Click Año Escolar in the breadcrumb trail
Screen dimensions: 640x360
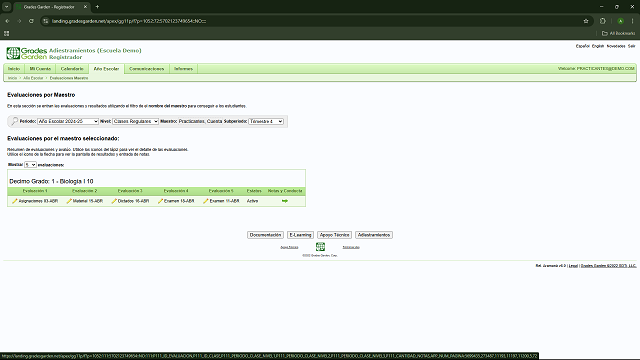33,78
